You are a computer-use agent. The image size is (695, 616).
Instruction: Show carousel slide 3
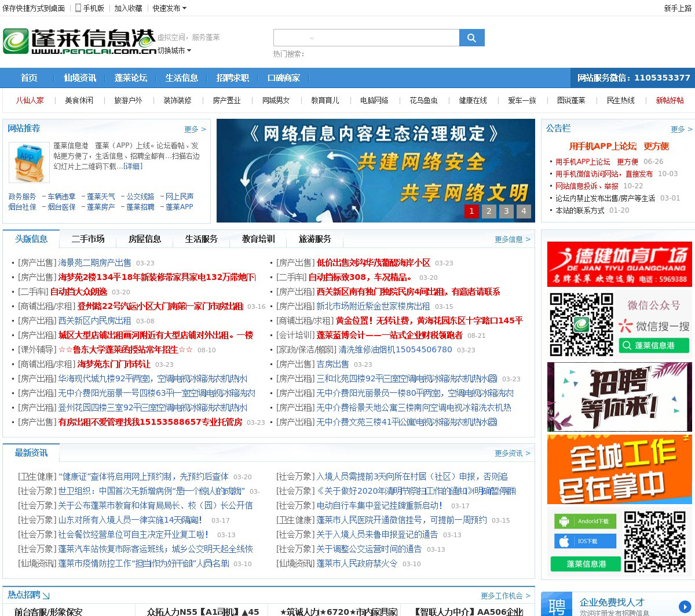point(506,211)
